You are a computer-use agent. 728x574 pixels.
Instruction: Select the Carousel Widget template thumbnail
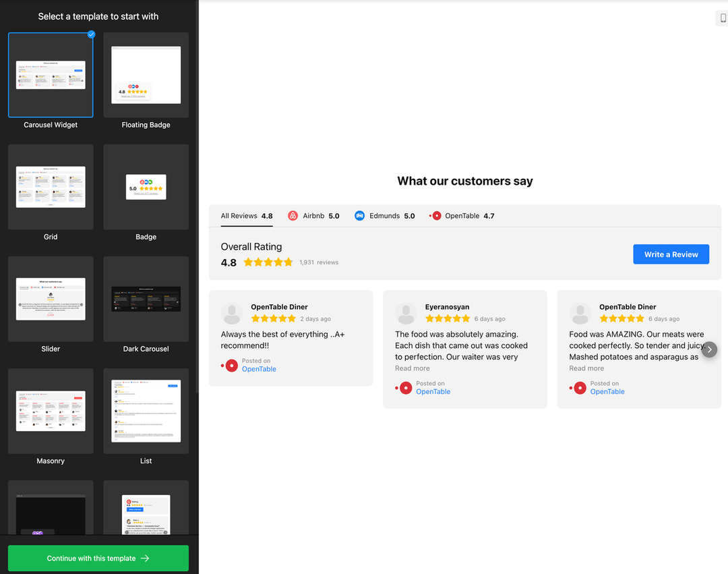pyautogui.click(x=51, y=75)
